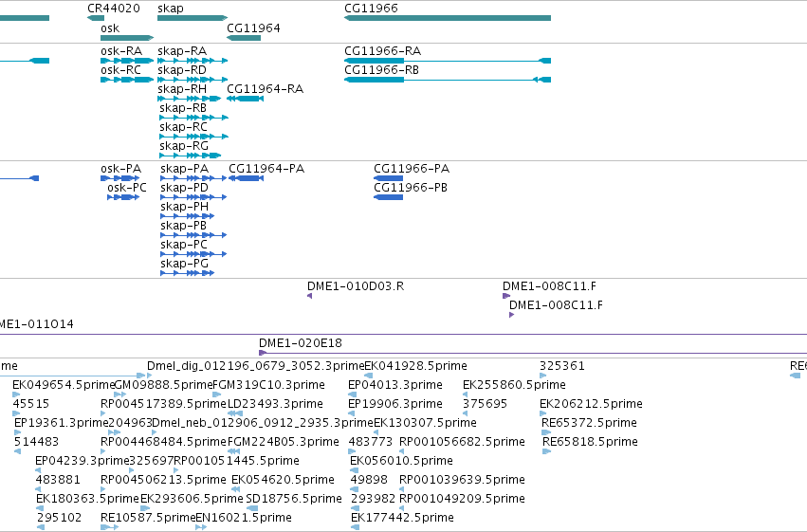Select the CR44020 gene feature
This screenshot has height=532, width=807.
point(96,18)
